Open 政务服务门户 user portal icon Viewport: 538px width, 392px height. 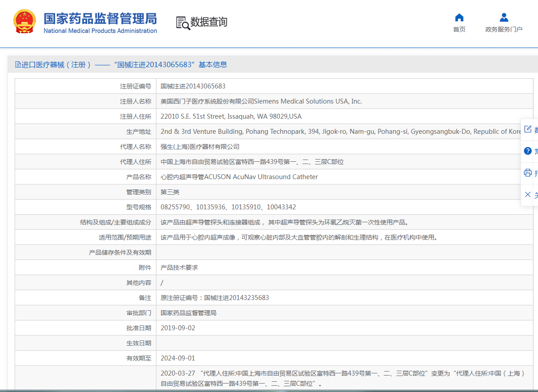[x=504, y=17]
